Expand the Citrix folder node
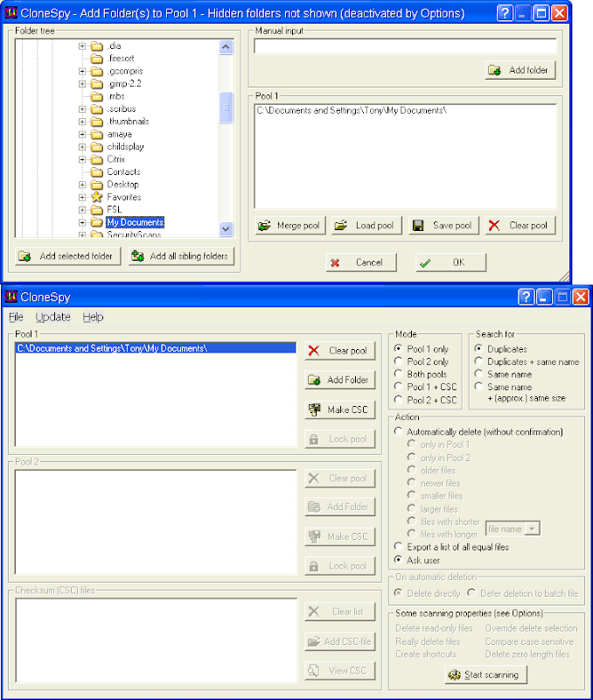Image resolution: width=593 pixels, height=700 pixels. pyautogui.click(x=82, y=159)
